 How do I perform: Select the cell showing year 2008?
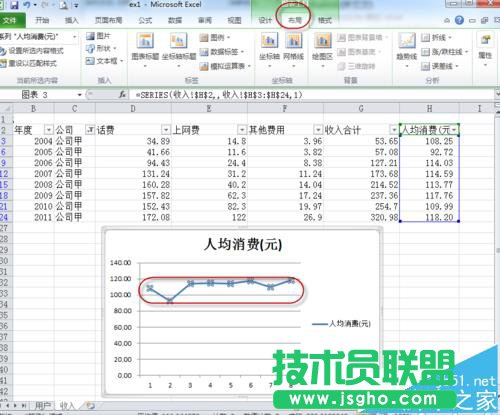pyautogui.click(x=33, y=184)
